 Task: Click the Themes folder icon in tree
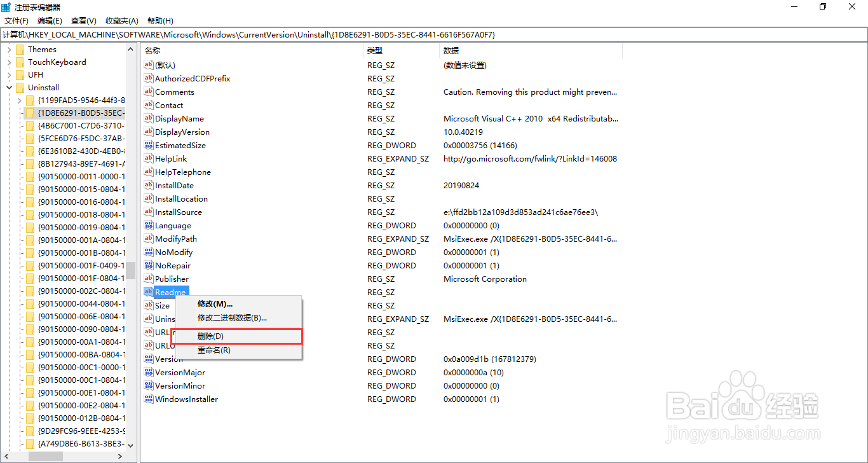(x=20, y=49)
